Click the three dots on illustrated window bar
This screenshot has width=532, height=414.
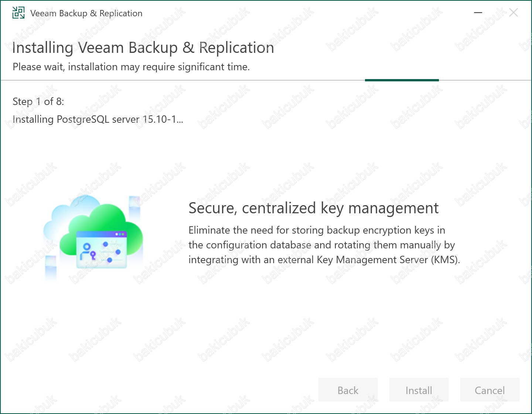point(120,234)
